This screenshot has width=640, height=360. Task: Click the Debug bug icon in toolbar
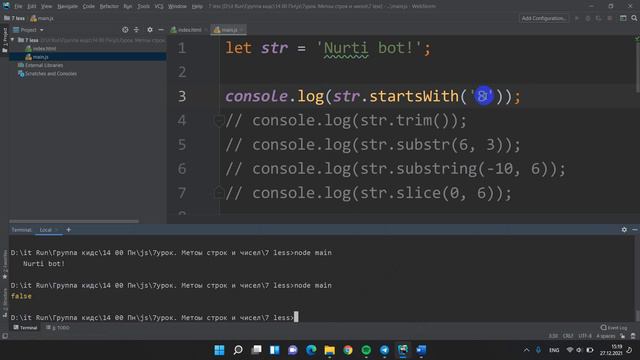(588, 18)
